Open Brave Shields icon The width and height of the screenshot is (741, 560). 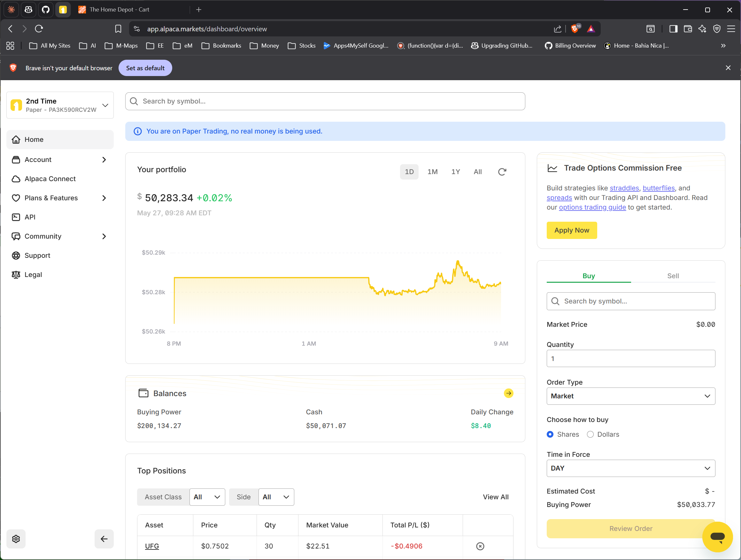click(575, 29)
